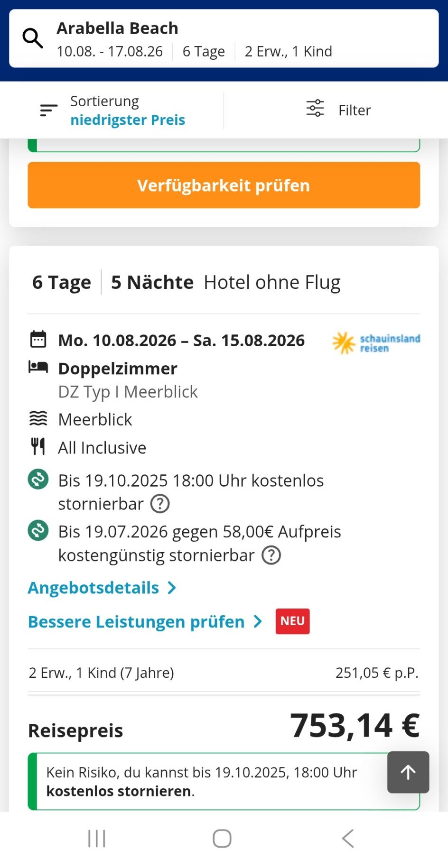Open the Angebotsdetails link
The width and height of the screenshot is (448, 868).
pos(94,588)
